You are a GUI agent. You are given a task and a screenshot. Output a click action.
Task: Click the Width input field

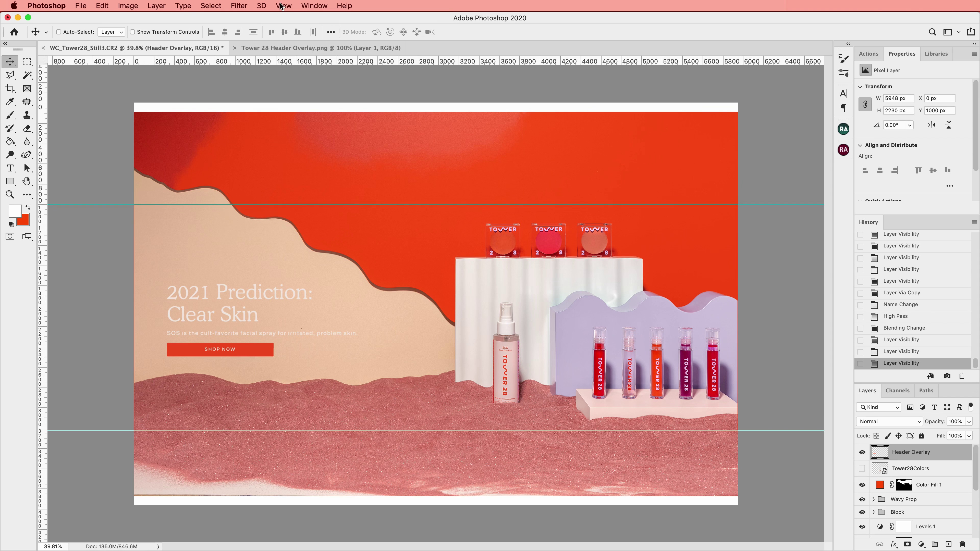click(898, 98)
